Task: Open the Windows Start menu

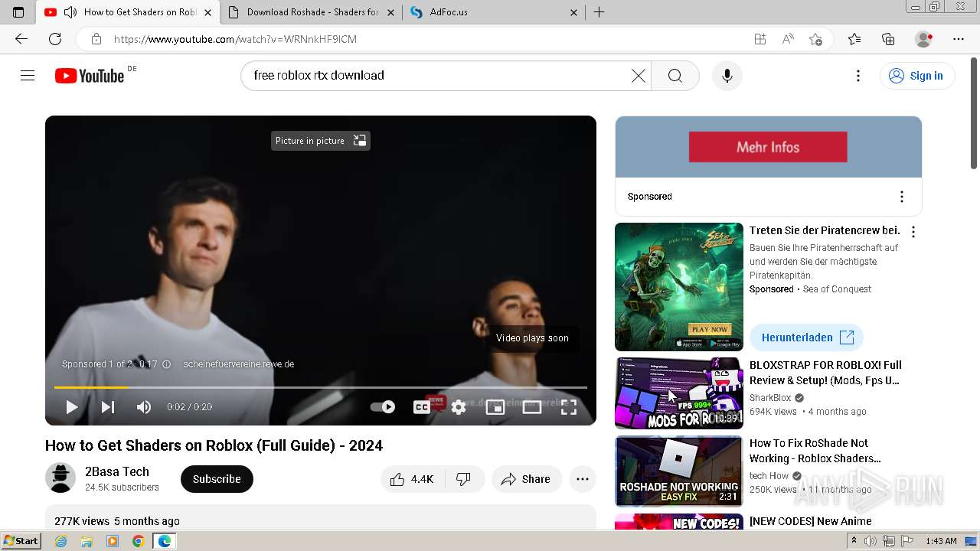Action: click(21, 541)
